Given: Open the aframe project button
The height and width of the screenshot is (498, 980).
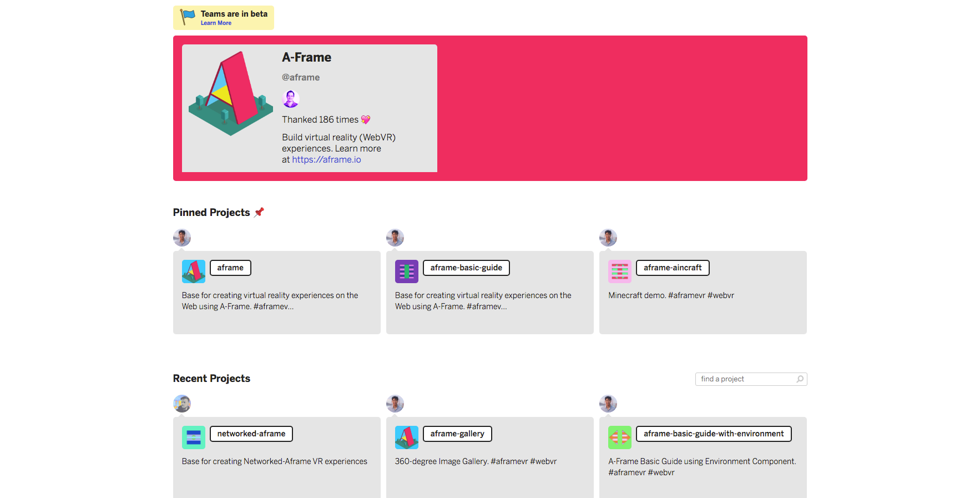Looking at the screenshot, I should (230, 268).
